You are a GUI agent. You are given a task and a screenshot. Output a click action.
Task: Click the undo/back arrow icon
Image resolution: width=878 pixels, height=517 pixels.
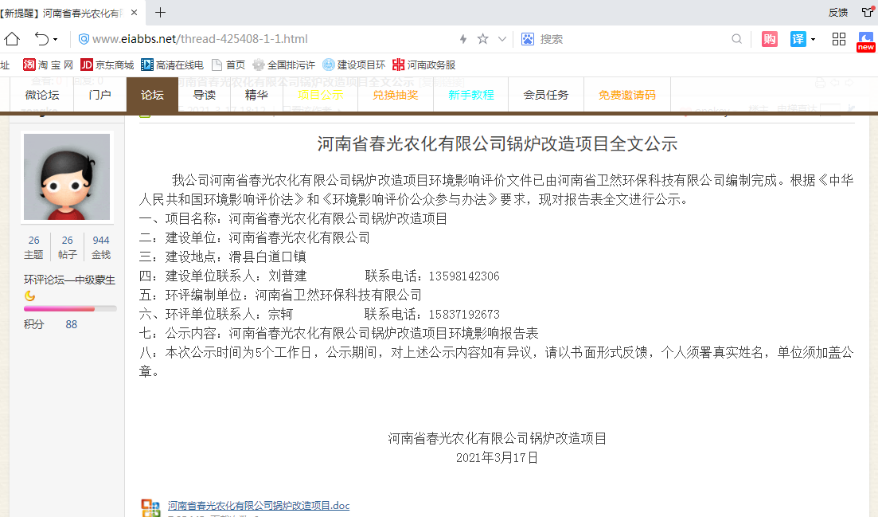[41, 39]
